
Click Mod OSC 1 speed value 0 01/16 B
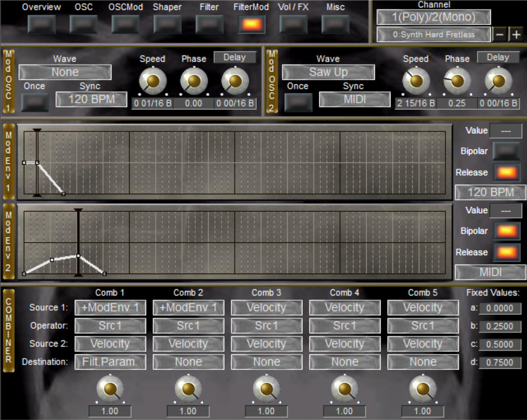pos(152,103)
